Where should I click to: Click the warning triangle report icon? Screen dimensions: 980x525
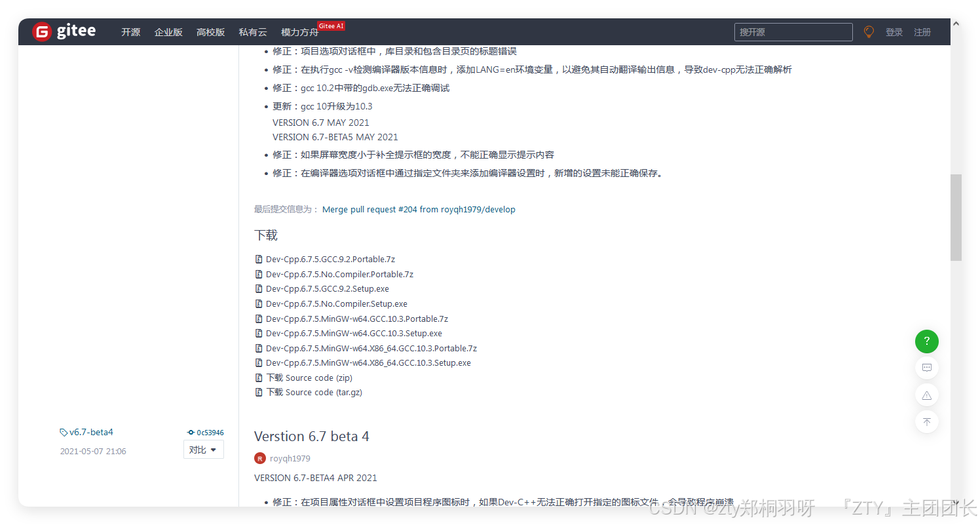click(x=927, y=395)
